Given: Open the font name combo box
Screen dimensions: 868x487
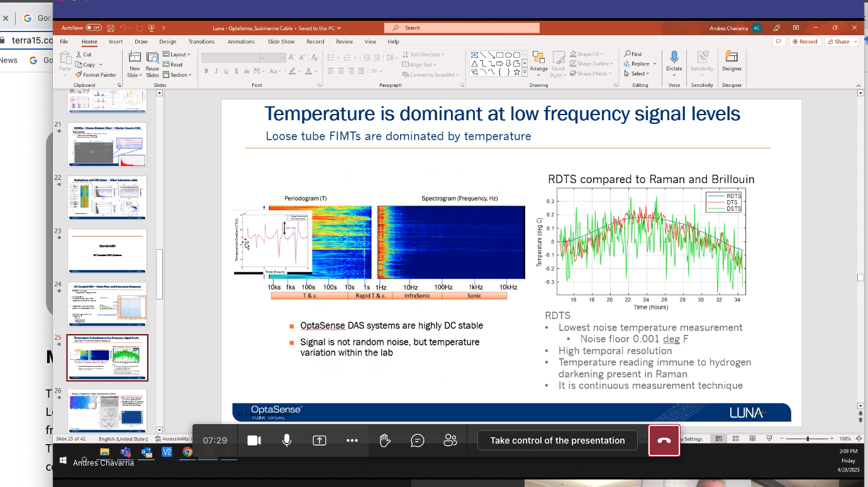Looking at the screenshot, I should point(233,58).
